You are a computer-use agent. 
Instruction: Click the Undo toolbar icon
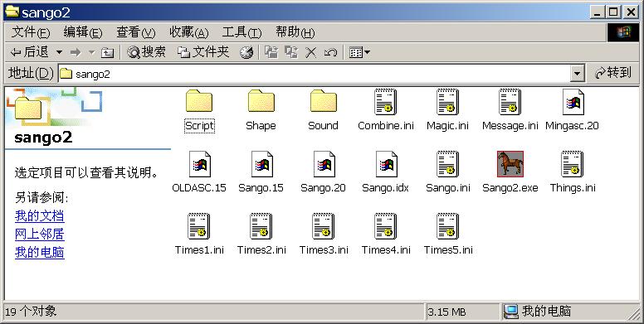click(330, 52)
